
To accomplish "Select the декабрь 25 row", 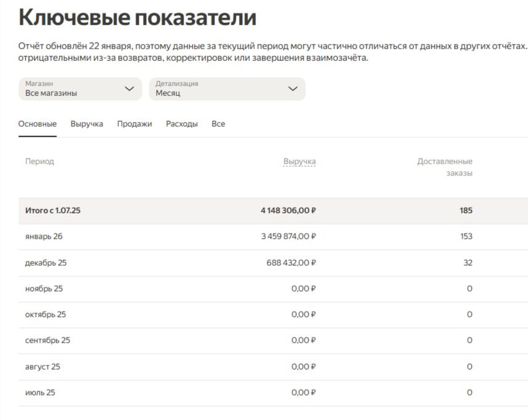I will click(x=273, y=263).
